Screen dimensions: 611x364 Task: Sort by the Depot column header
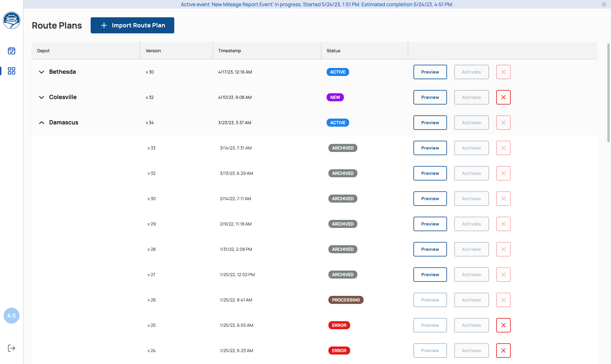pos(43,50)
